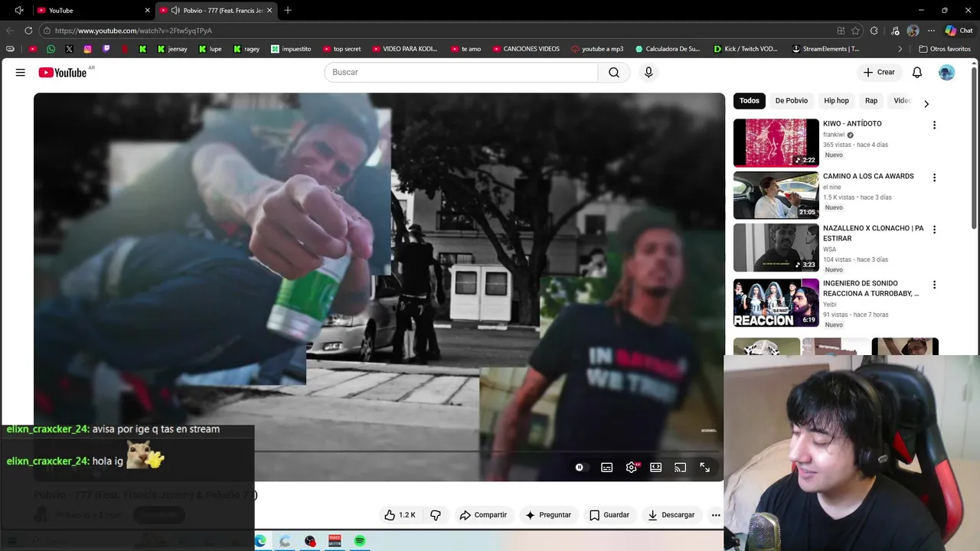Open Instagram bookmark icon

(87, 49)
